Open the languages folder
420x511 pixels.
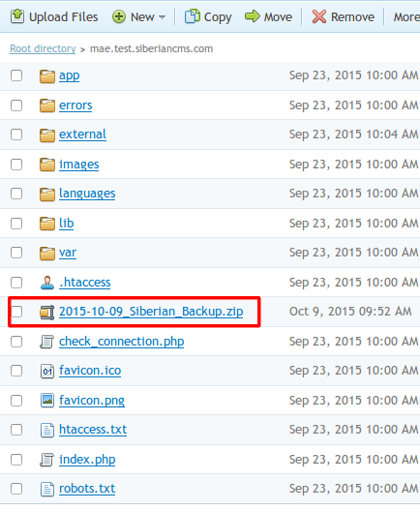tap(87, 194)
